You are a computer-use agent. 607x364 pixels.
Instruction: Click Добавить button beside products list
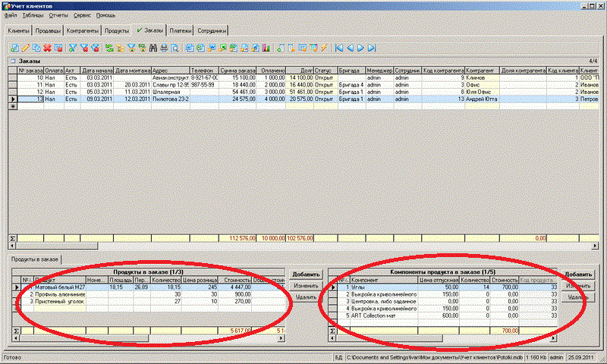[307, 274]
